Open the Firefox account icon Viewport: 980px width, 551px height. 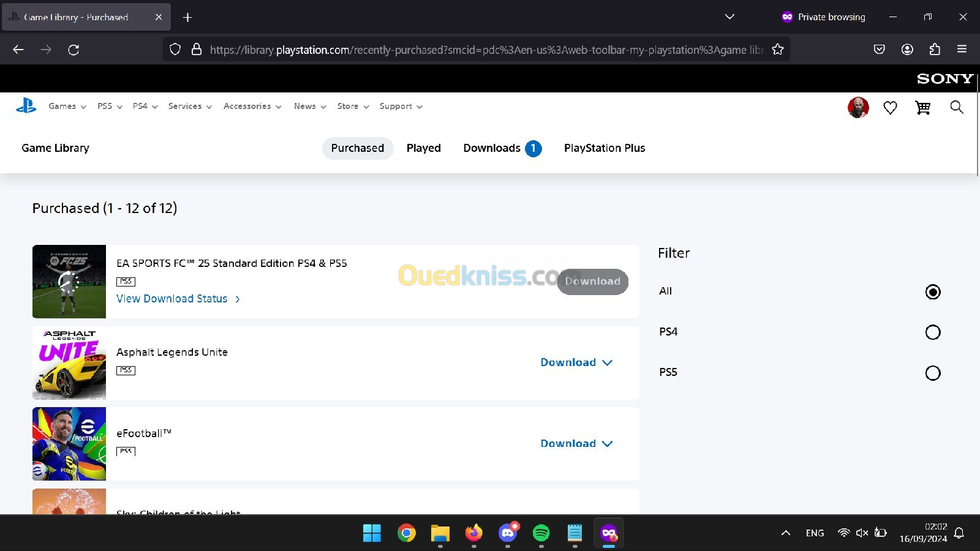(x=907, y=50)
